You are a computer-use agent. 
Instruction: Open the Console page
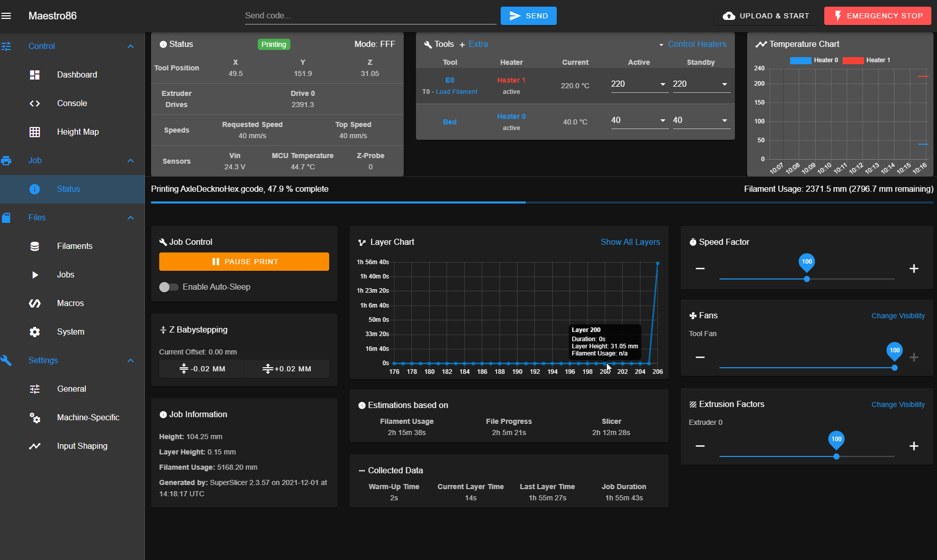point(72,104)
